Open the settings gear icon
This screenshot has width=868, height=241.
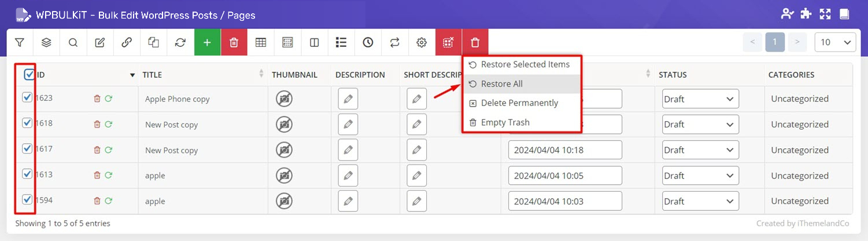[422, 42]
